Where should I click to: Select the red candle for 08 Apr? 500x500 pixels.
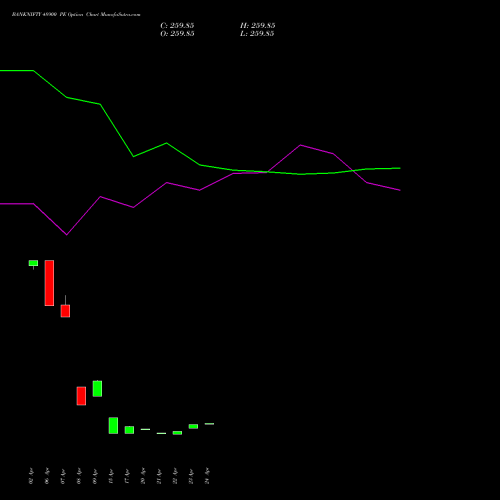point(81,396)
